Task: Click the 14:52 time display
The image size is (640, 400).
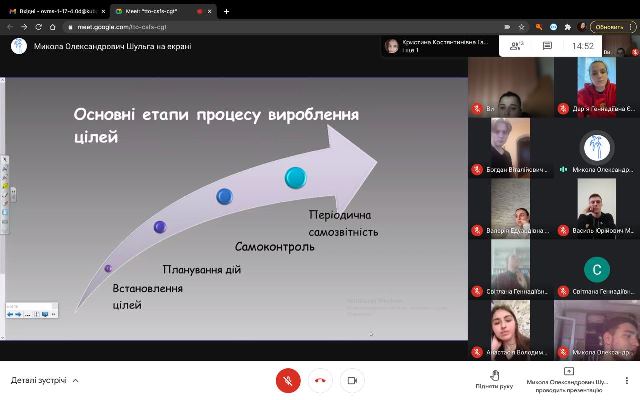Action: 583,46
